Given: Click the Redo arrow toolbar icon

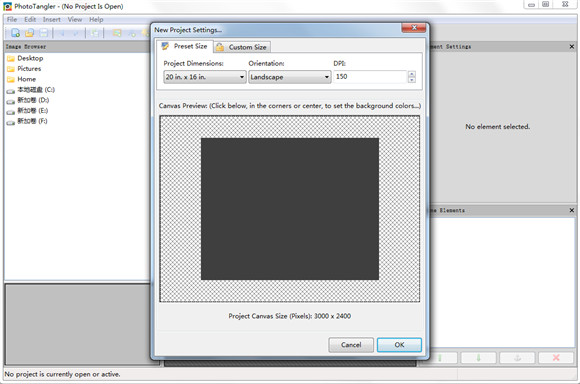Looking at the screenshot, I should tap(75, 33).
